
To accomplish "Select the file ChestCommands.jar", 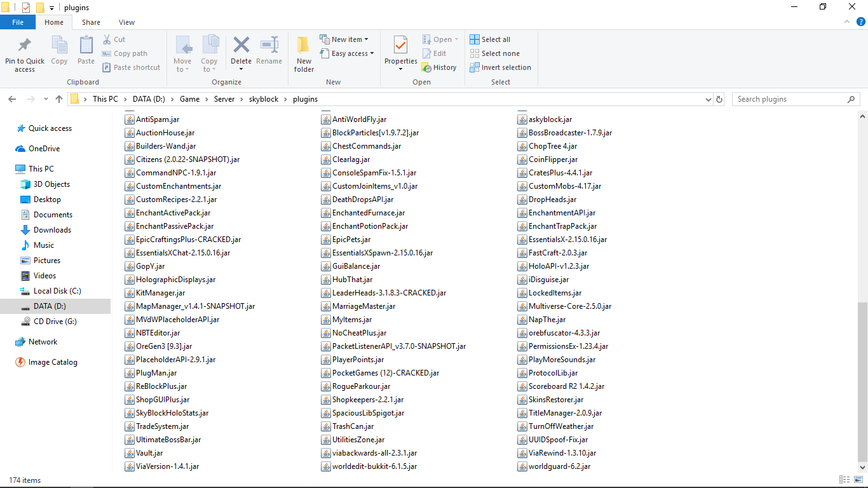I will pos(362,146).
